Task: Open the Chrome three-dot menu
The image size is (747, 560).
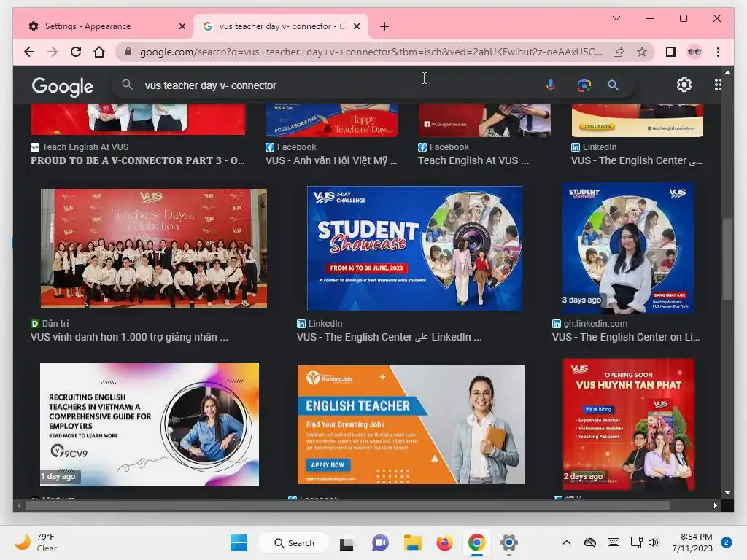Action: click(x=718, y=52)
